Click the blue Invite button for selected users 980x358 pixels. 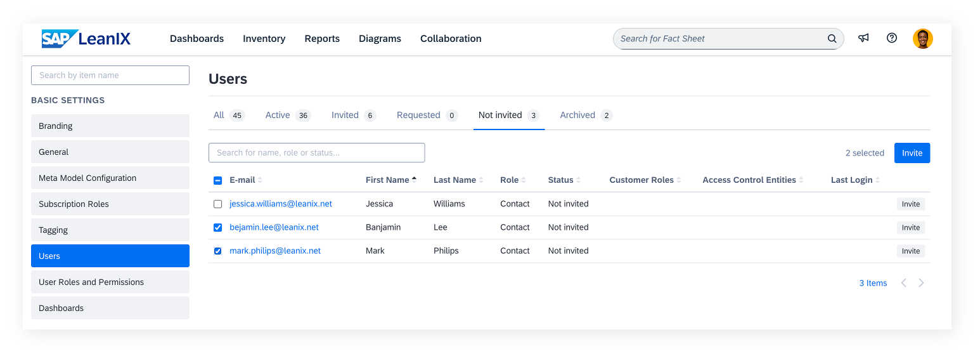pyautogui.click(x=912, y=153)
